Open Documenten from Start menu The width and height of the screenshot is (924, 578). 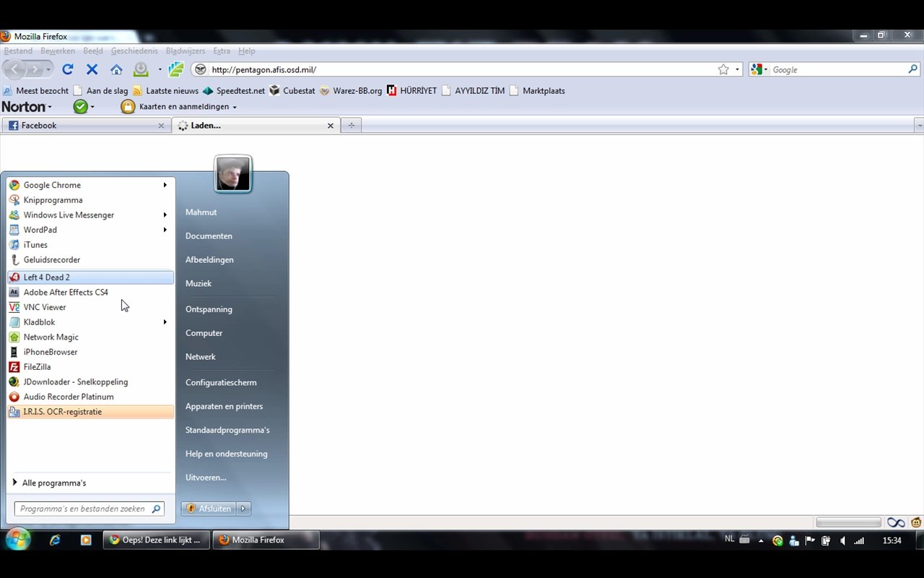coord(209,236)
